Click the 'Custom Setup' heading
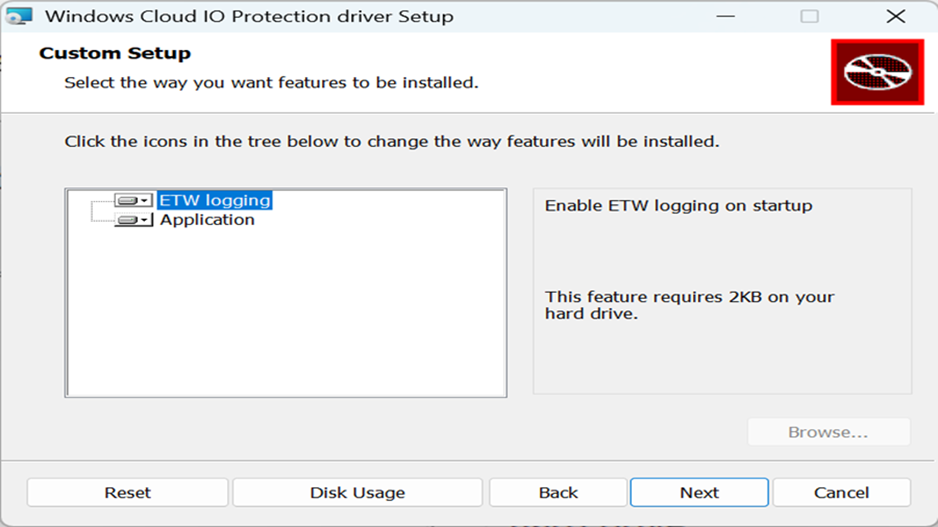The height and width of the screenshot is (527, 938). 115,53
